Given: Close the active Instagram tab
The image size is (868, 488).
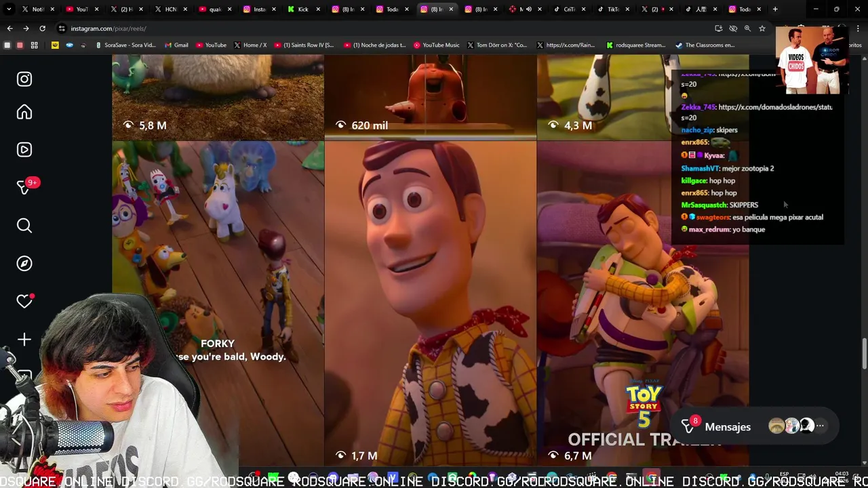Looking at the screenshot, I should point(451,9).
